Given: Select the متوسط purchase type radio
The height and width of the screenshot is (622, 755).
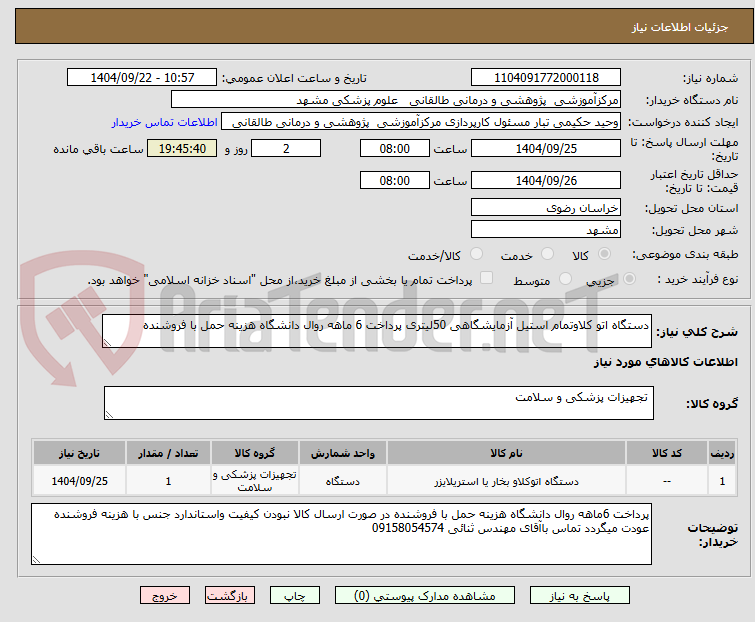Looking at the screenshot, I should pyautogui.click(x=565, y=279).
